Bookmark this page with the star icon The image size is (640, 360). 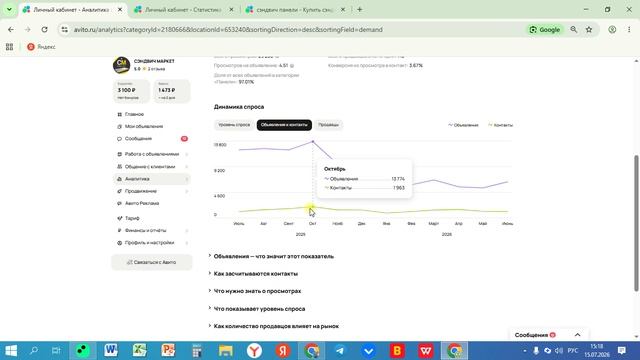589,29
